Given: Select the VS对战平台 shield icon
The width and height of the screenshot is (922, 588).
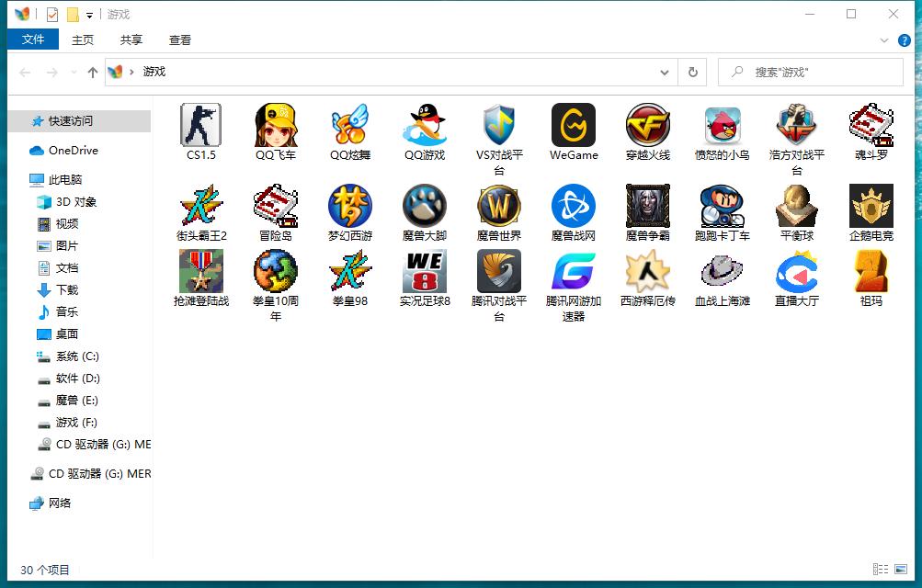Looking at the screenshot, I should [x=499, y=125].
